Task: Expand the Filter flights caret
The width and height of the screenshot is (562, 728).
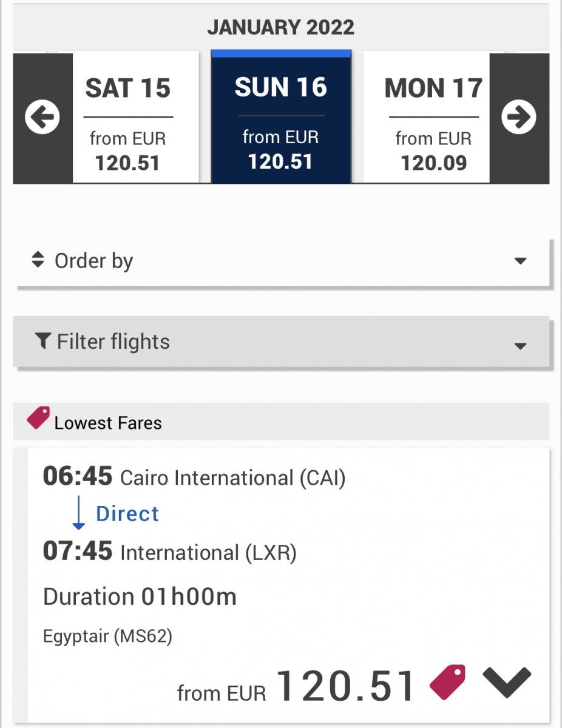Action: click(x=520, y=346)
